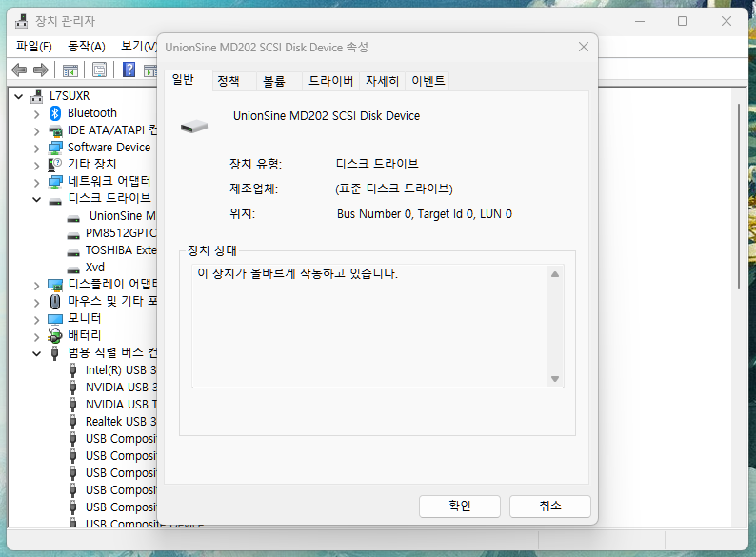
Task: Open the 파일(F) menu
Action: pyautogui.click(x=33, y=47)
